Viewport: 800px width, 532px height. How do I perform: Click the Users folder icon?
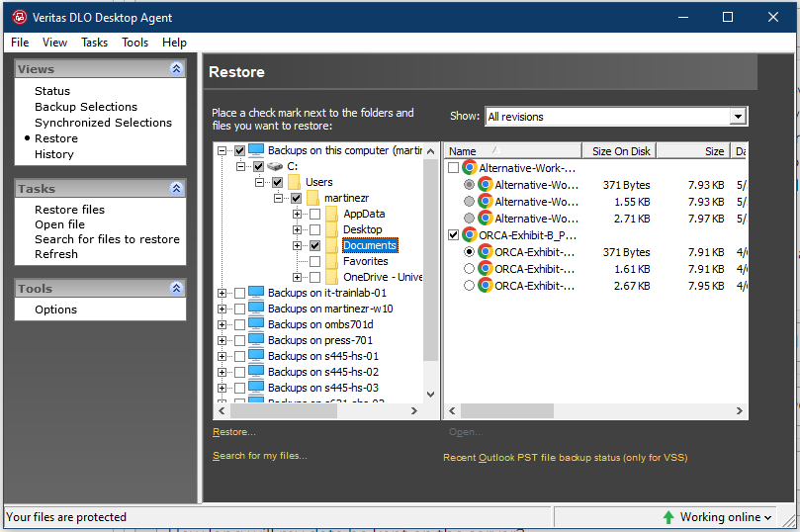[x=294, y=182]
